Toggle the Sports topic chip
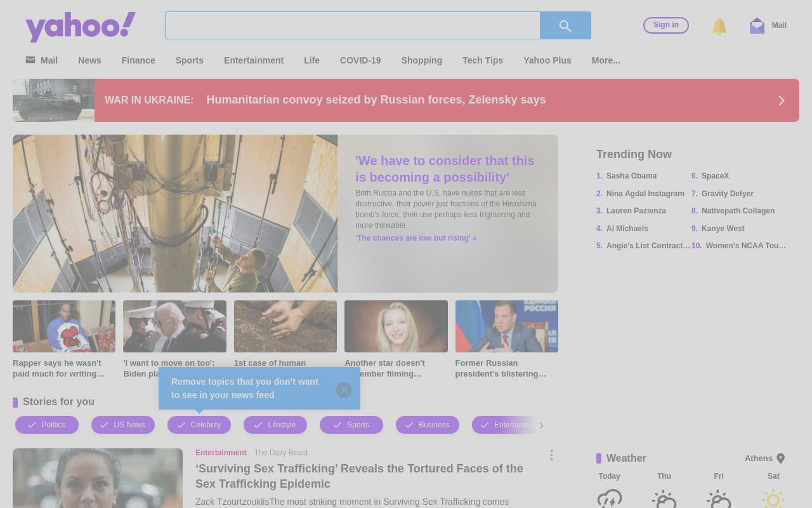Image resolution: width=812 pixels, height=508 pixels. pos(351,425)
